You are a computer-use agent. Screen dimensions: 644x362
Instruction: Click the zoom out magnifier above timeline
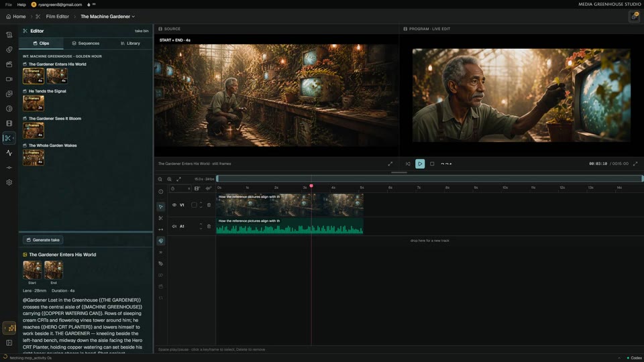pyautogui.click(x=160, y=179)
